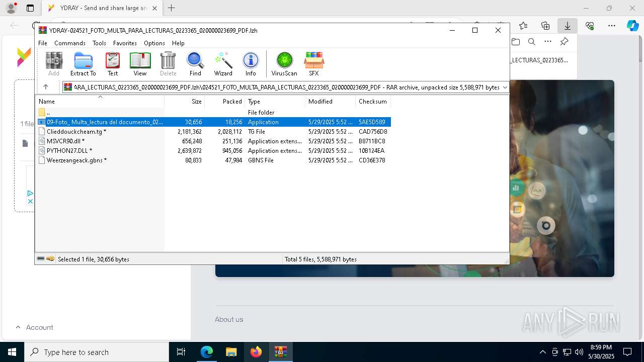The width and height of the screenshot is (644, 362).
Task: Select MSVCR90.dll file
Action: point(213,141)
